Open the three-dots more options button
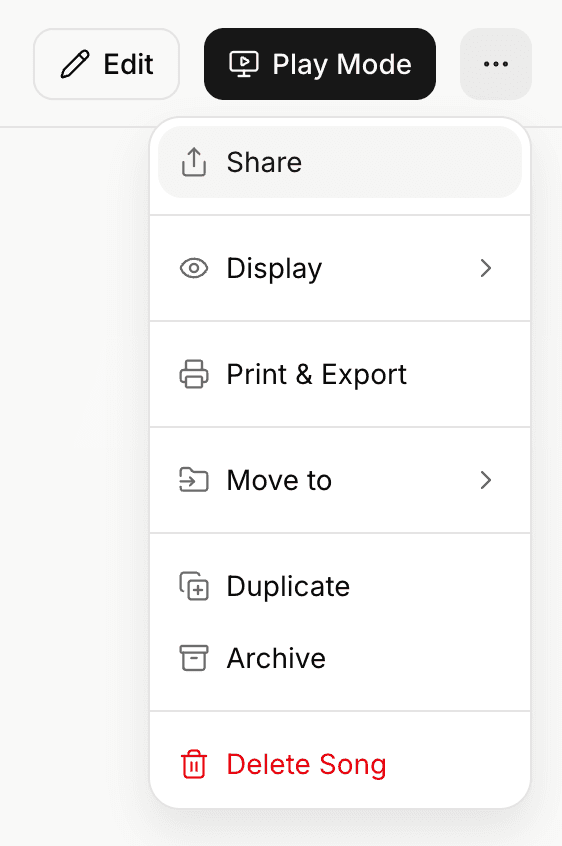 coord(496,64)
